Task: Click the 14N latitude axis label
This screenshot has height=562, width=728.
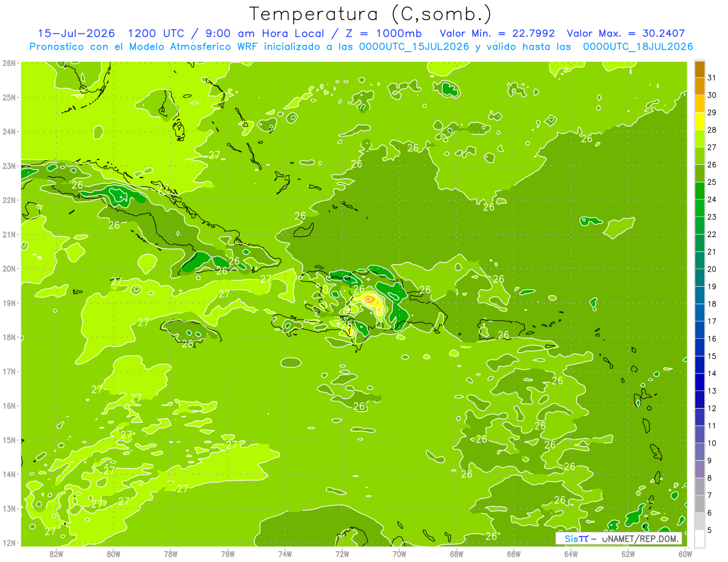Action: tap(8, 474)
